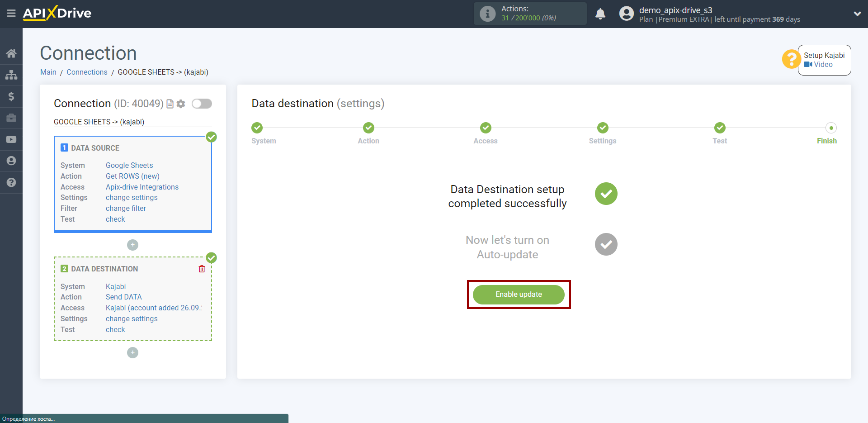Click the connection notes document icon

pyautogui.click(x=170, y=104)
